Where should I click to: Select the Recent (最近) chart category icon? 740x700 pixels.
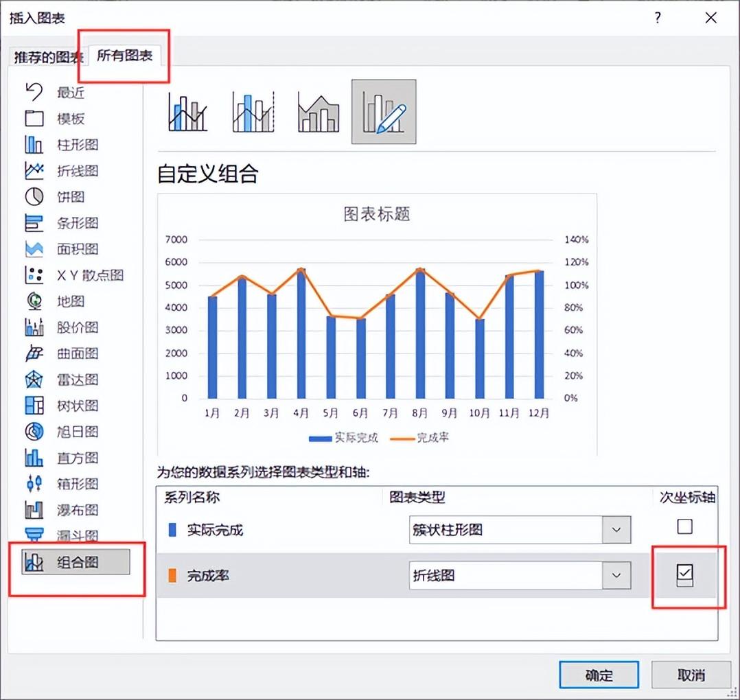(x=34, y=91)
